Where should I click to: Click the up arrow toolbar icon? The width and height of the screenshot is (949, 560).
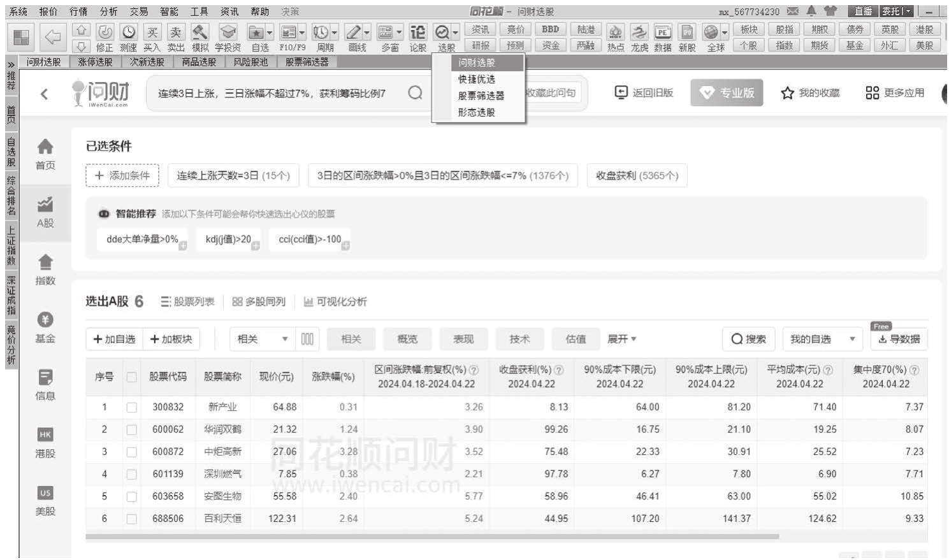point(81,30)
